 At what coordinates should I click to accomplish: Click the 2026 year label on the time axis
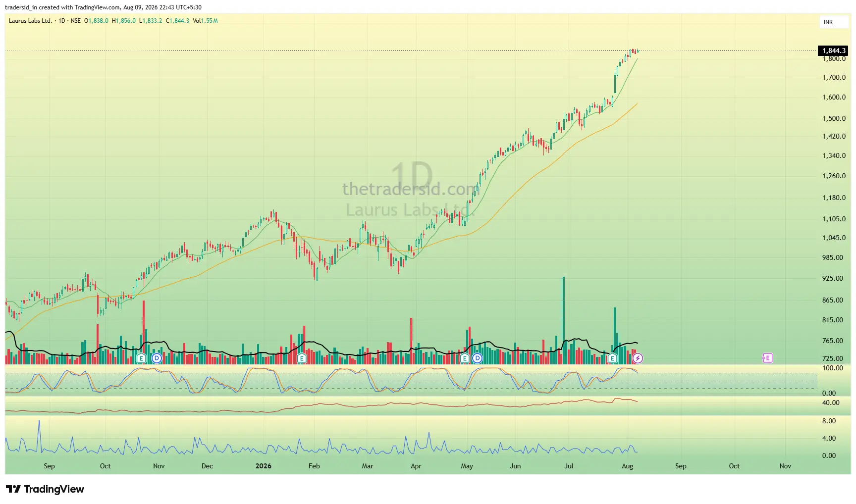tap(263, 466)
